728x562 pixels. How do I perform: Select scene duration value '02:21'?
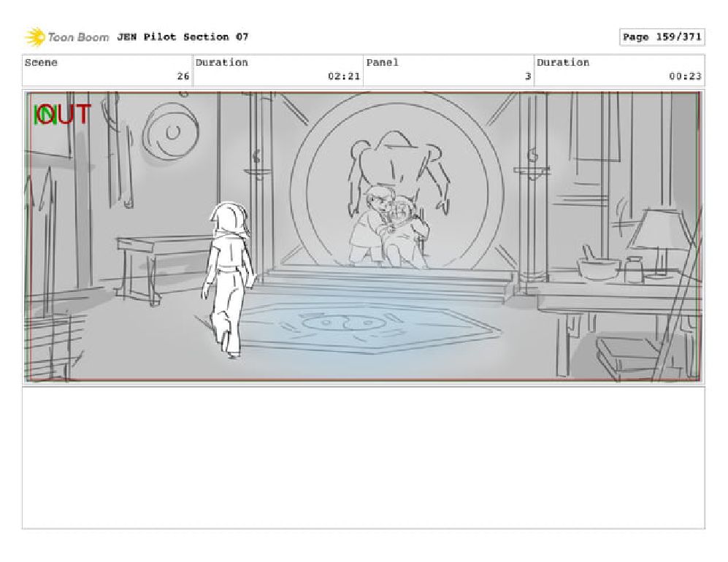(x=344, y=76)
